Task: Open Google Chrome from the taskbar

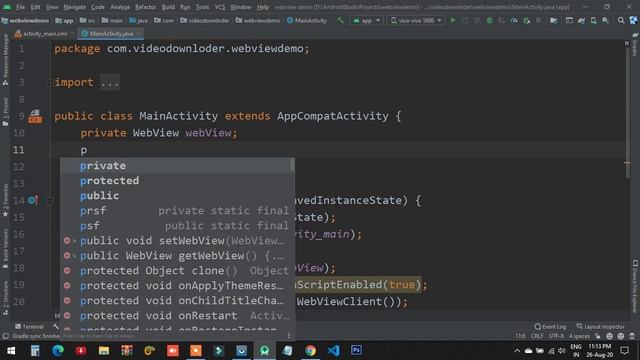Action: tap(310, 351)
